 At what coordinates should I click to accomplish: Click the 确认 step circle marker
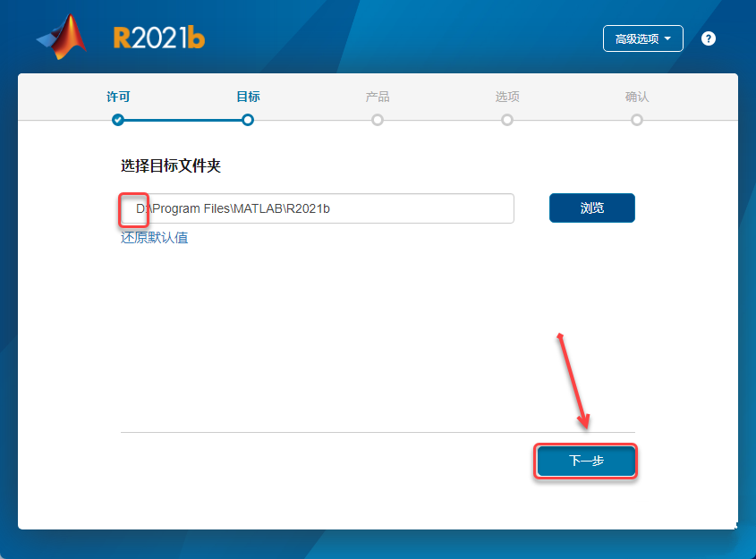click(637, 120)
